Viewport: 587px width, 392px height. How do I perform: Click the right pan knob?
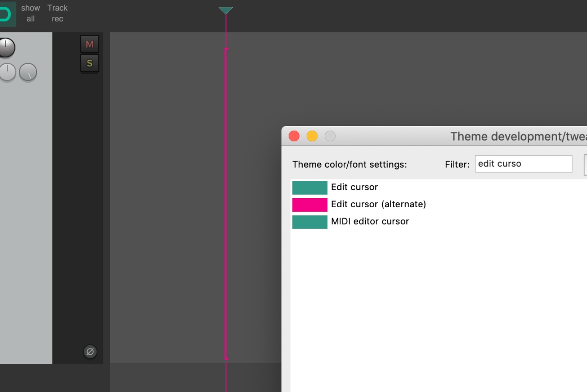(27, 73)
